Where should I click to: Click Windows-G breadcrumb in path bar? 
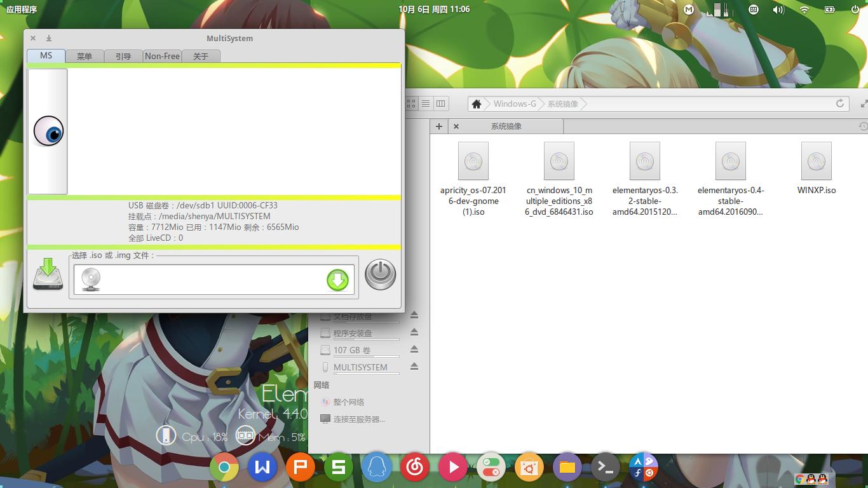coord(515,104)
